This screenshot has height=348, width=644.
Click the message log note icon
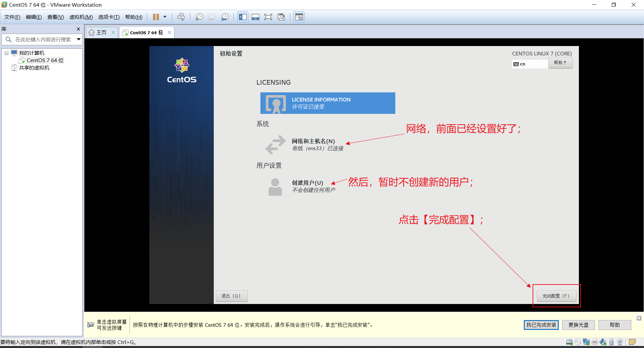pyautogui.click(x=632, y=342)
